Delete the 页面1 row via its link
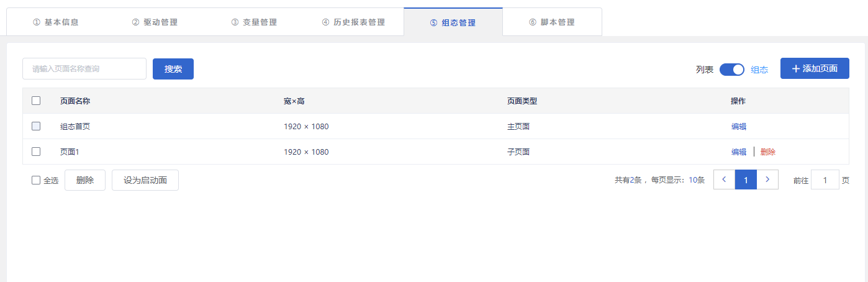The width and height of the screenshot is (868, 282). pos(768,152)
